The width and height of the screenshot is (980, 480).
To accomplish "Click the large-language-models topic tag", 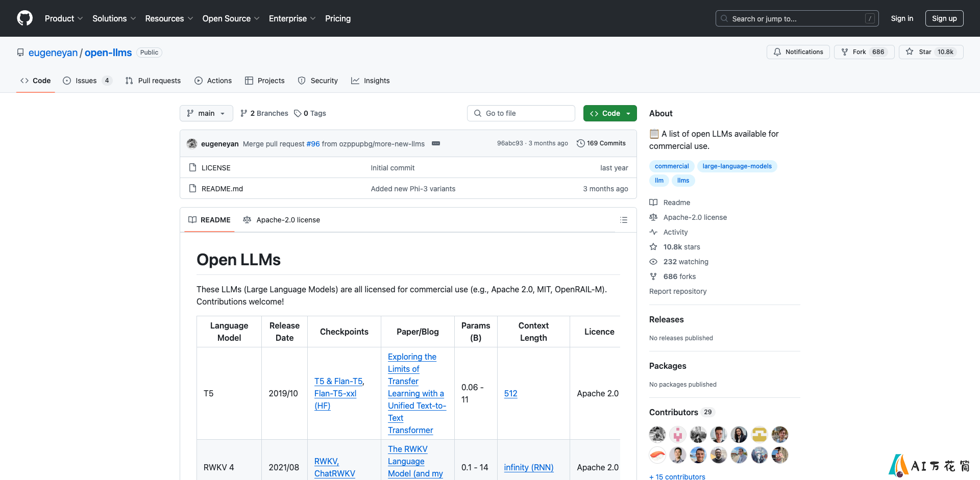I will click(x=737, y=166).
